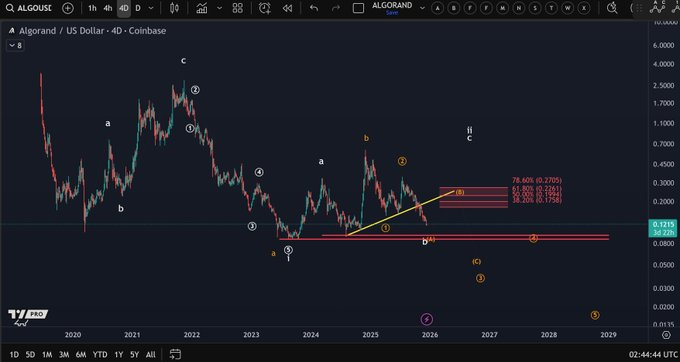Viewport: 680px width, 362px height.
Task: Open Go to date calendar icon
Action: (175, 354)
